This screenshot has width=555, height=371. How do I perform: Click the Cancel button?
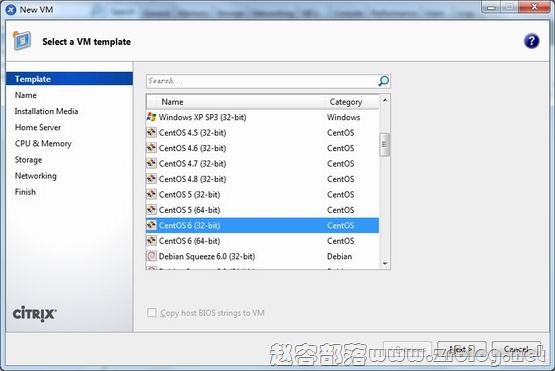516,349
